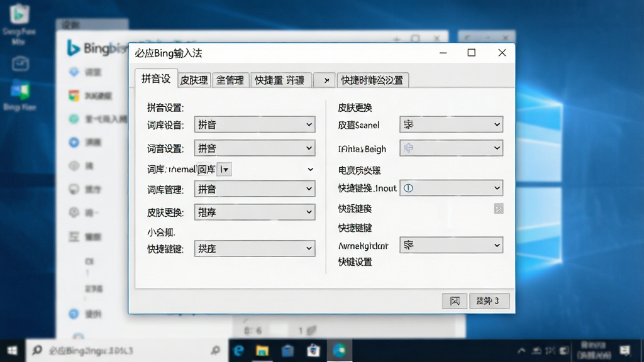The width and height of the screenshot is (644, 362).
Task: Open the mail-style desktop icon
Action: 20,63
